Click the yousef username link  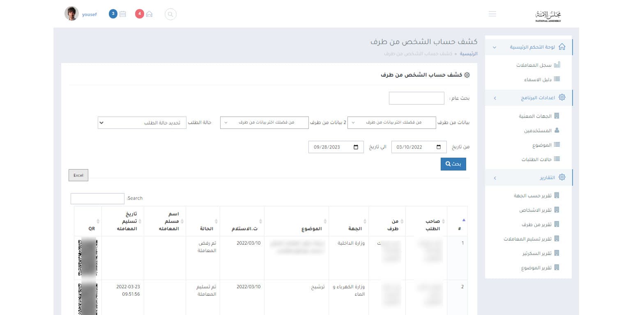coord(90,14)
